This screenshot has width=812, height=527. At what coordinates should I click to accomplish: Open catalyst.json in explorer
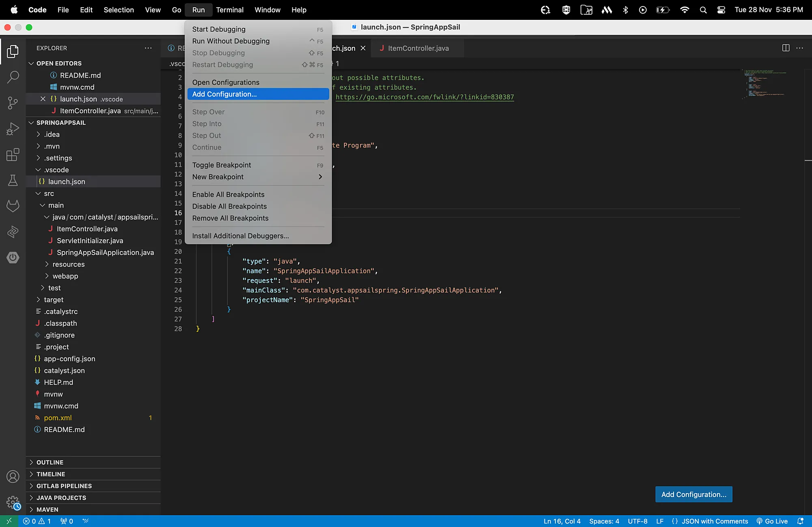coord(64,370)
